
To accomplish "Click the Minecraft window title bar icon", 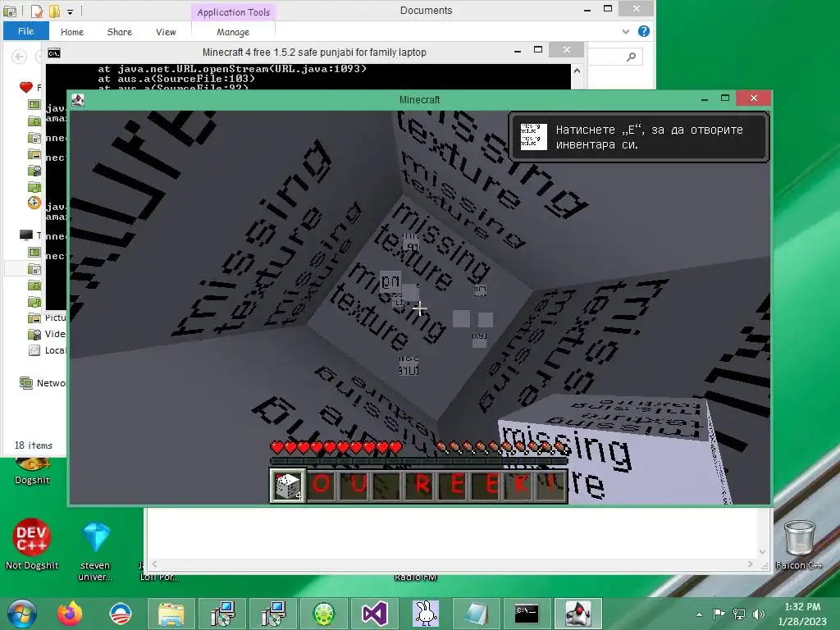I will pos(78,99).
